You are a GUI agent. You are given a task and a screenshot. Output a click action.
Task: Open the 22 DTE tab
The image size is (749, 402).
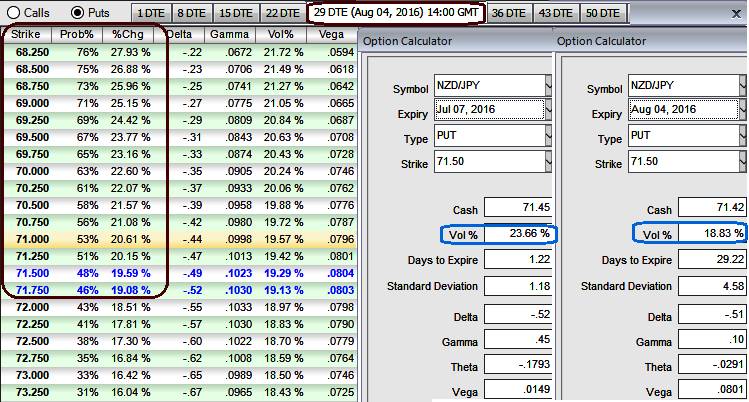tap(281, 13)
